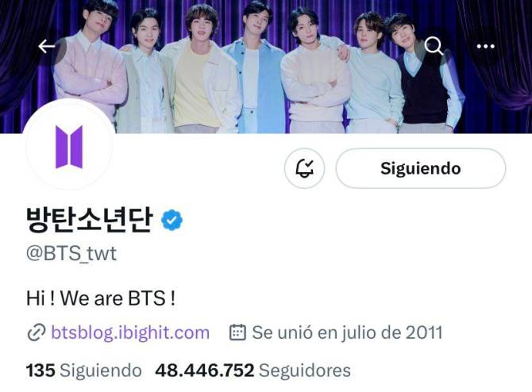
Task: Open the Seguidores followers label
Action: (x=305, y=371)
